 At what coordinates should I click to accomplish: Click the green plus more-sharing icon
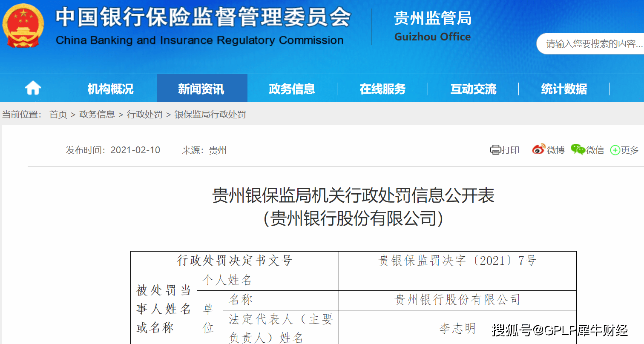615,150
